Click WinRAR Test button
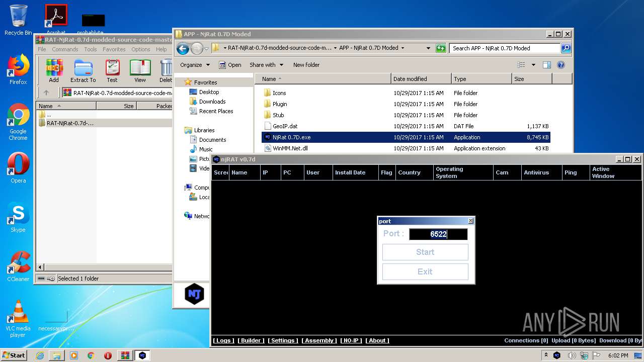Screen dimensions: 644x362 (x=112, y=71)
